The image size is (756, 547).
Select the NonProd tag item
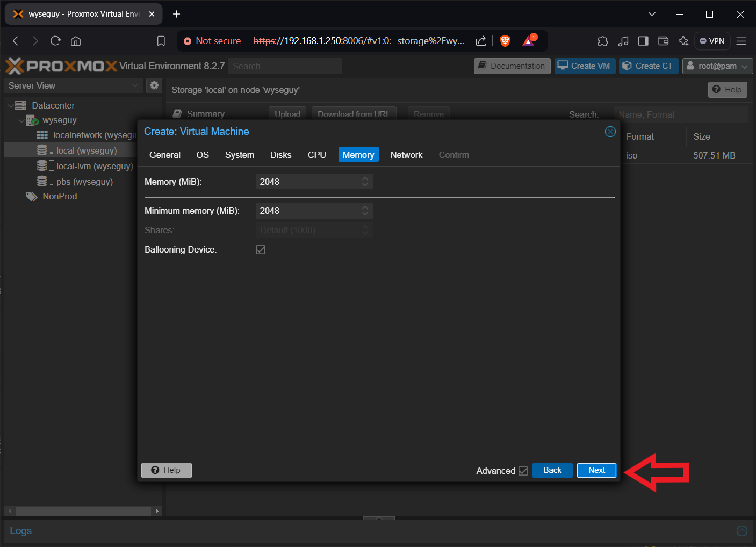click(60, 197)
